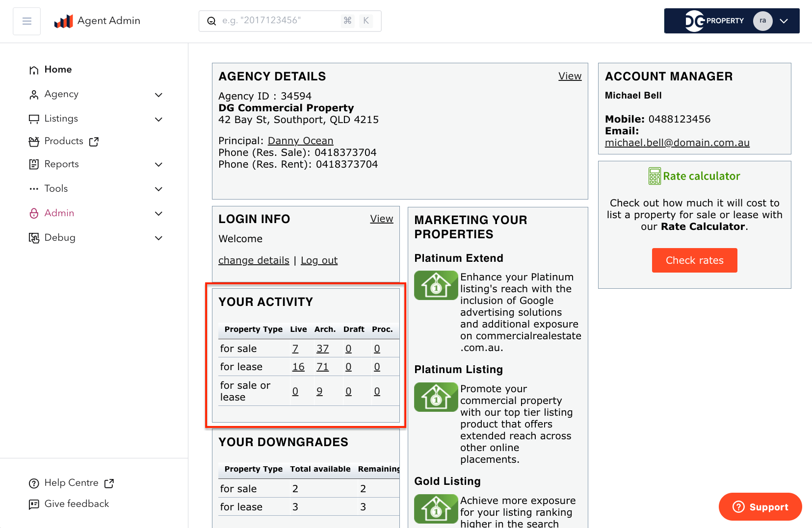This screenshot has height=528, width=812.
Task: View Agency Details
Action: pos(570,76)
